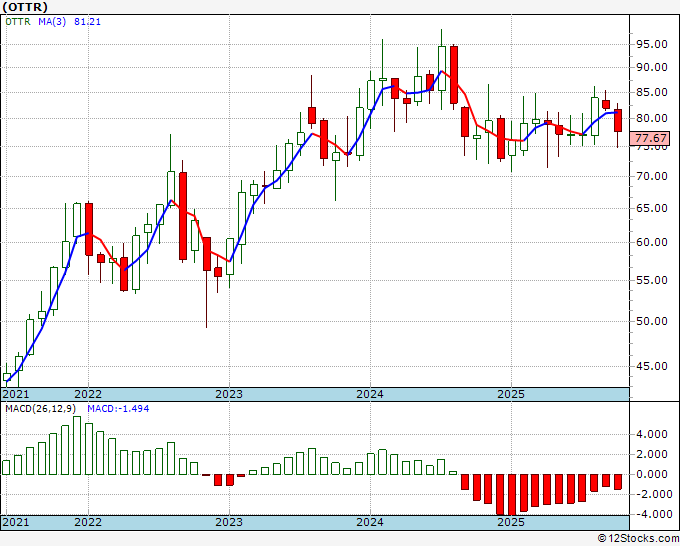Image resolution: width=680 pixels, height=546 pixels.
Task: Click the 0.000 MACD axis label
Action: tap(652, 474)
